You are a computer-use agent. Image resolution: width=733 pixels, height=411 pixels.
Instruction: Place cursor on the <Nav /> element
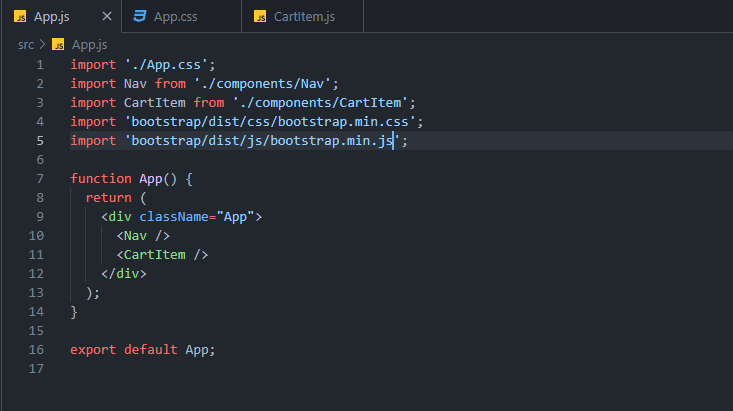[x=143, y=236]
